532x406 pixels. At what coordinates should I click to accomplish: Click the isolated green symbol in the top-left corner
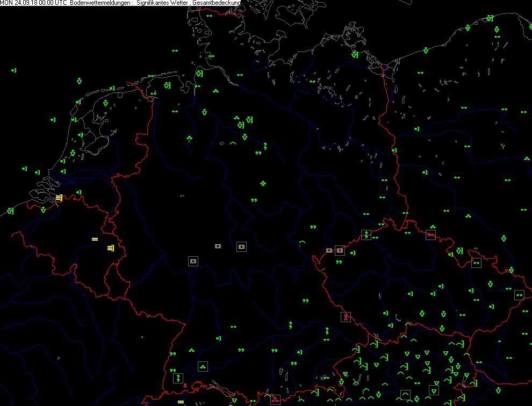coord(14,70)
